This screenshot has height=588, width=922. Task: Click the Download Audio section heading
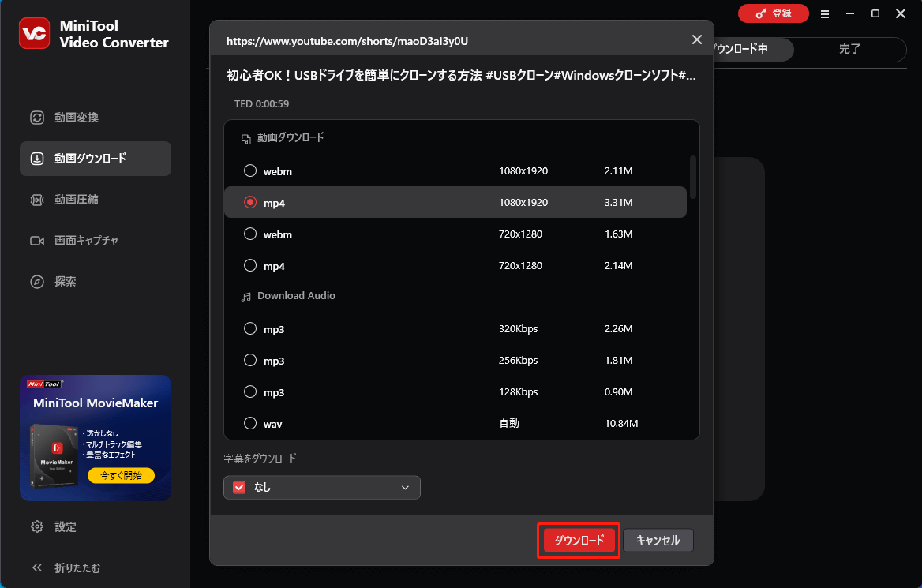[x=296, y=296]
